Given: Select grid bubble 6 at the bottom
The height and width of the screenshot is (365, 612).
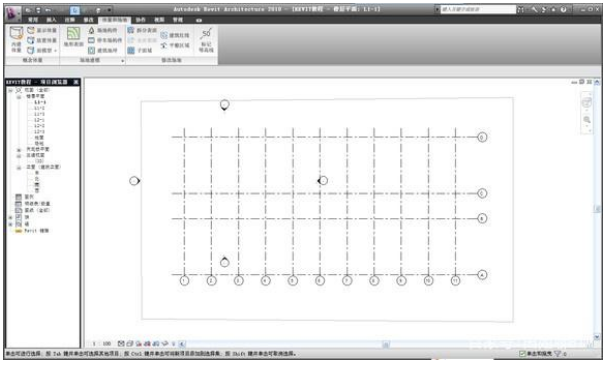Looking at the screenshot, I should pyautogui.click(x=320, y=281).
